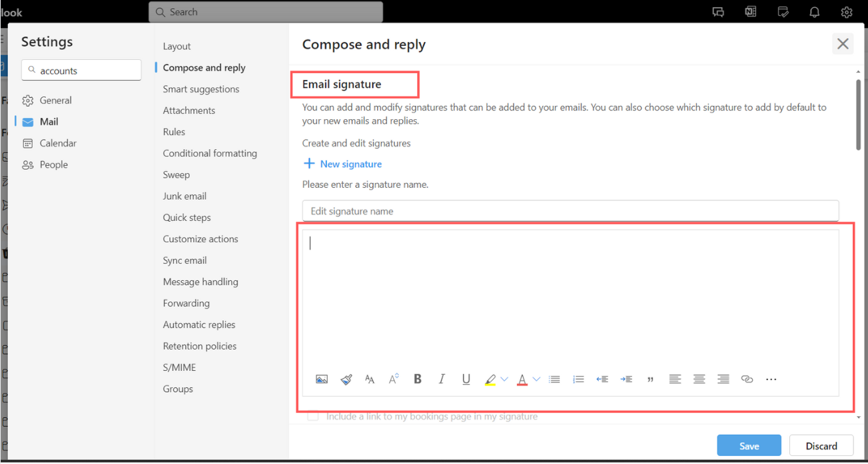Check Include a link to my bookings page

coord(313,416)
